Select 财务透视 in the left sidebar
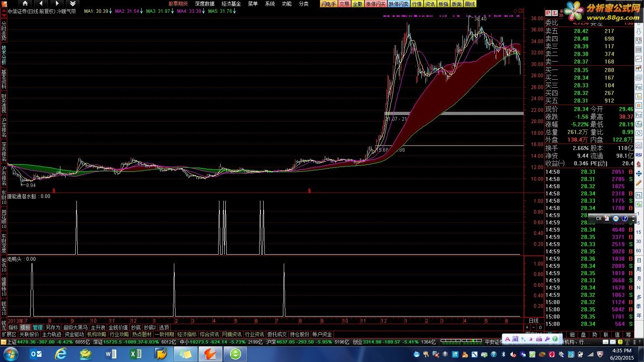The image size is (644, 362). click(4, 103)
